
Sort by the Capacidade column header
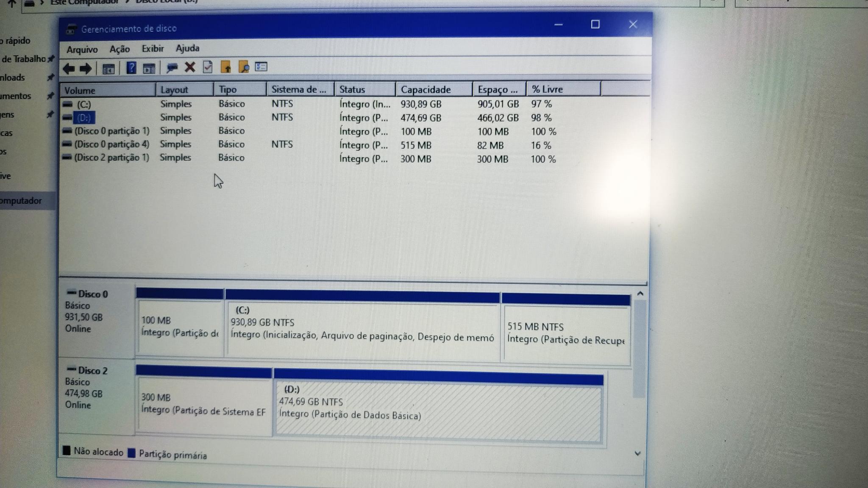coord(434,89)
